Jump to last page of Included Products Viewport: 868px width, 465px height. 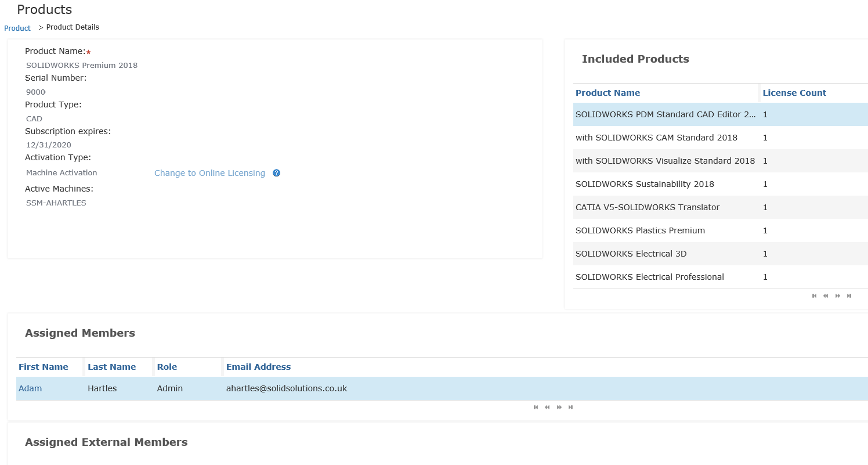click(x=849, y=296)
